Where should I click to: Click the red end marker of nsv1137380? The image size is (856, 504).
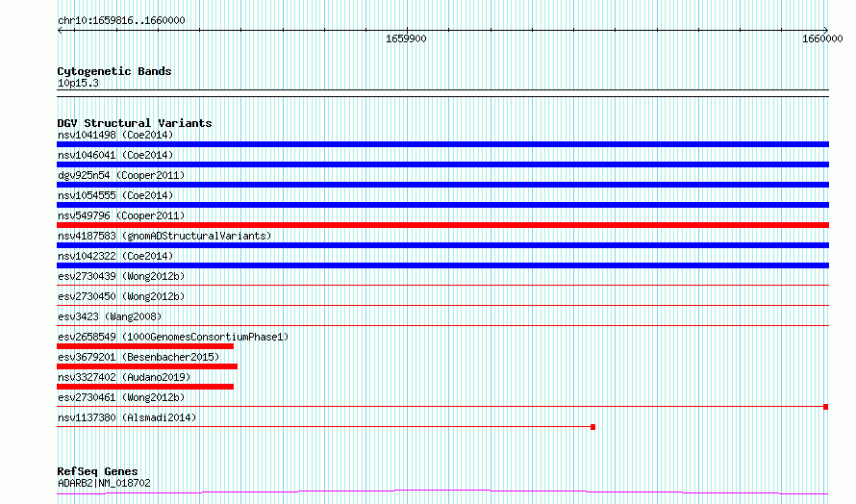tap(592, 427)
